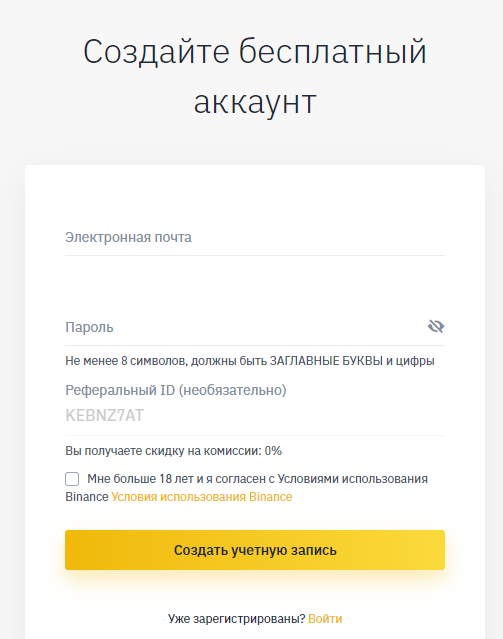Screen dimensions: 503x639
Task: Click the dark Binance word before the yellow link
Action: [x=87, y=497]
